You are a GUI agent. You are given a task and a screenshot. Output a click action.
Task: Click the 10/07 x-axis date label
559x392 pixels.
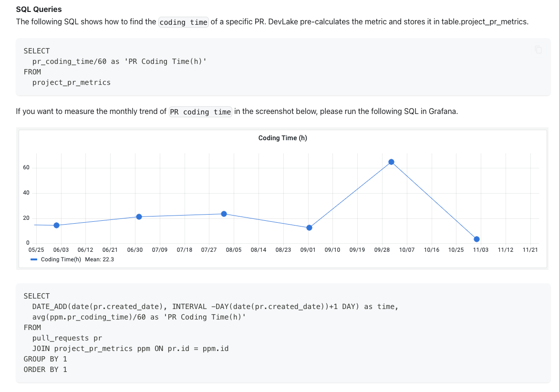coord(407,250)
